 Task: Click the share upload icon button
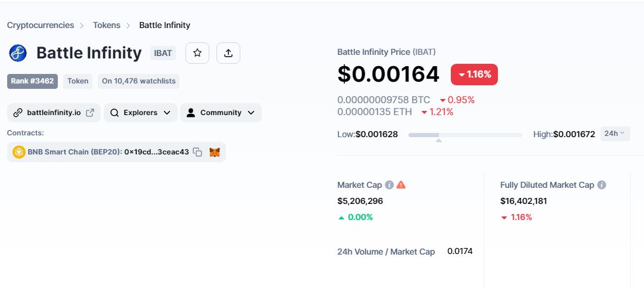228,53
